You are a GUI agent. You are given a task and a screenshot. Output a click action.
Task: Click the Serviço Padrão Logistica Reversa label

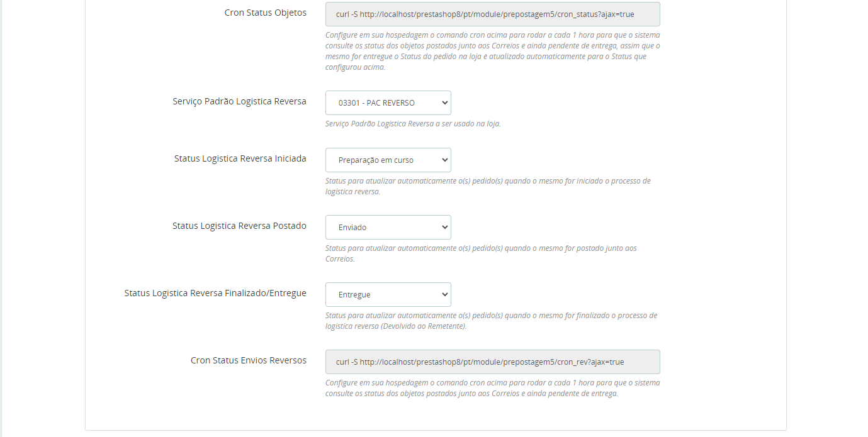[240, 101]
